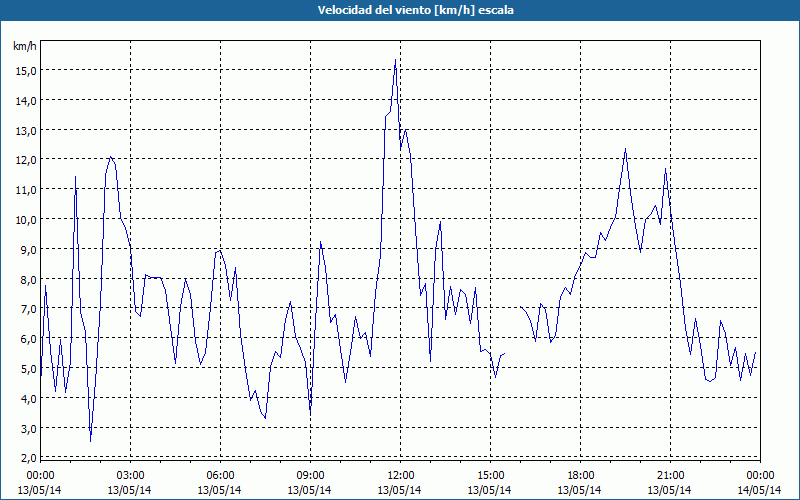Click the highest wind peak just before 12:00
This screenshot has width=800, height=500.
[395, 60]
